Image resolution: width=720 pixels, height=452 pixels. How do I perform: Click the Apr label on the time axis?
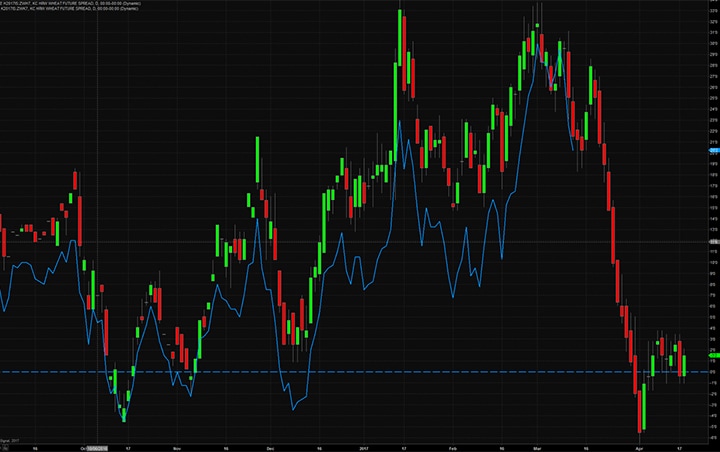pyautogui.click(x=640, y=448)
